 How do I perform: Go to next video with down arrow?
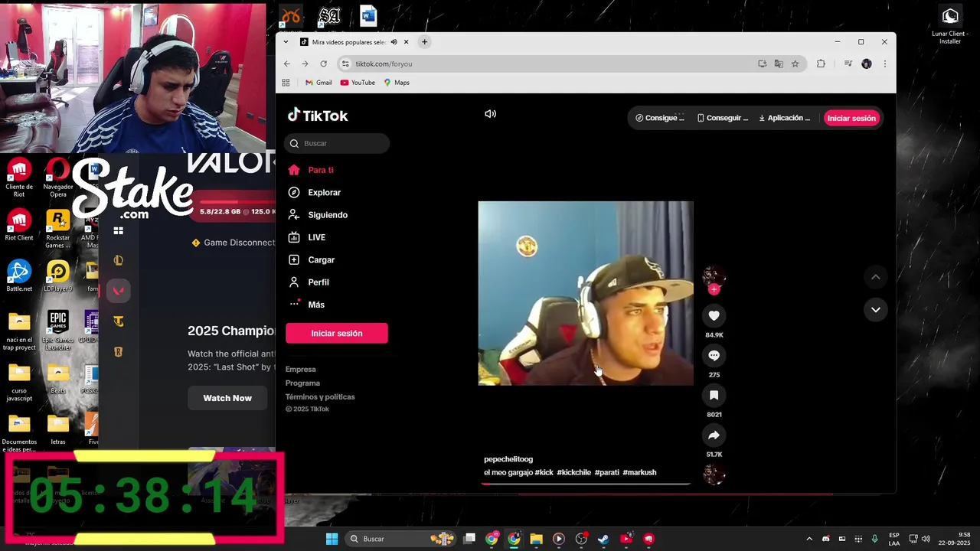(875, 309)
